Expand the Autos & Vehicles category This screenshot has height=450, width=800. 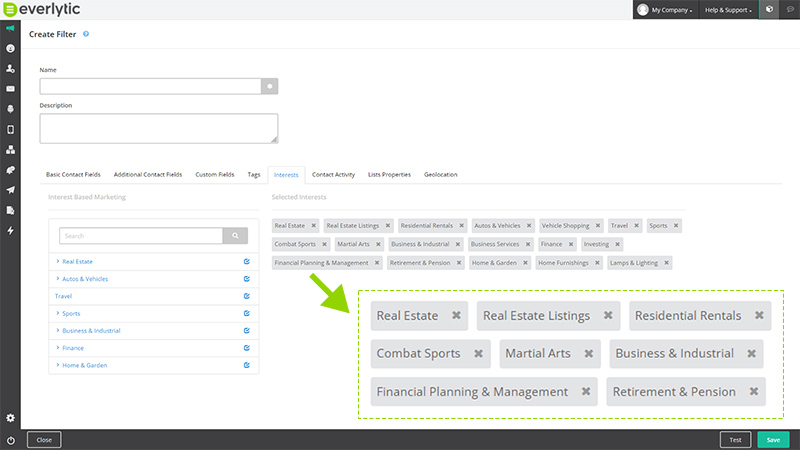point(58,279)
